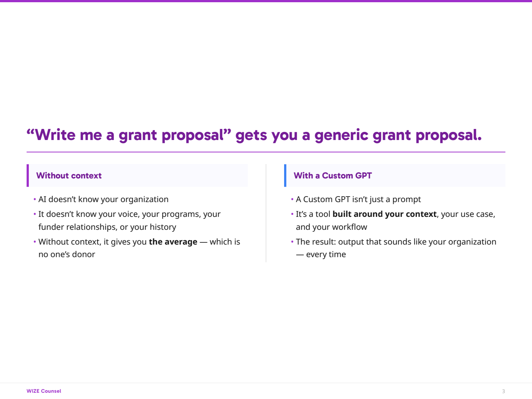Image resolution: width=532 pixels, height=399 pixels.
Task: Click the "WIZE Counsel" footer label
Action: pos(44,391)
